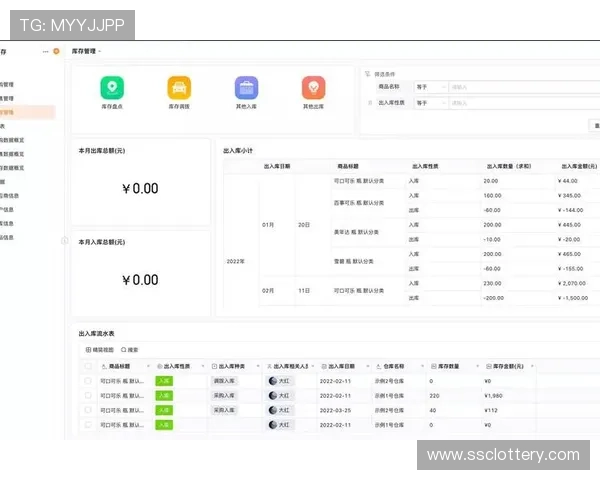Open the sidebar item ending in 商信息
600x480 pixels.
(x=9, y=196)
